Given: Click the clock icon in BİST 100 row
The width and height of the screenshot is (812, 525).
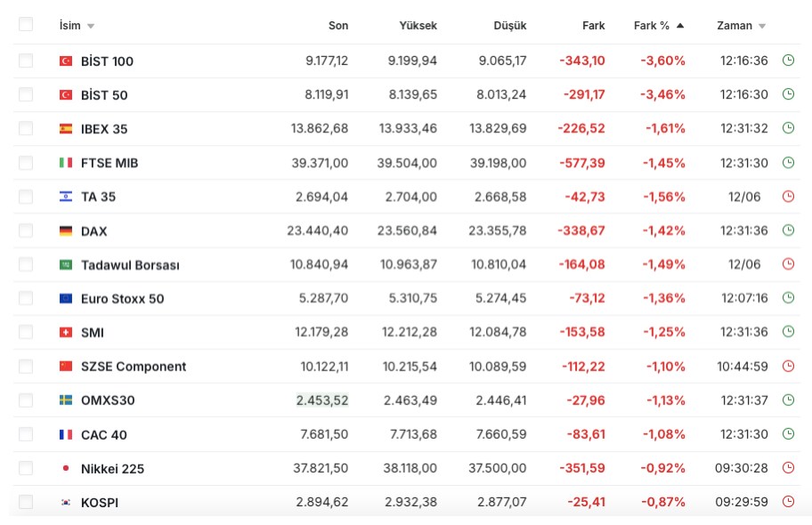Looking at the screenshot, I should (788, 60).
